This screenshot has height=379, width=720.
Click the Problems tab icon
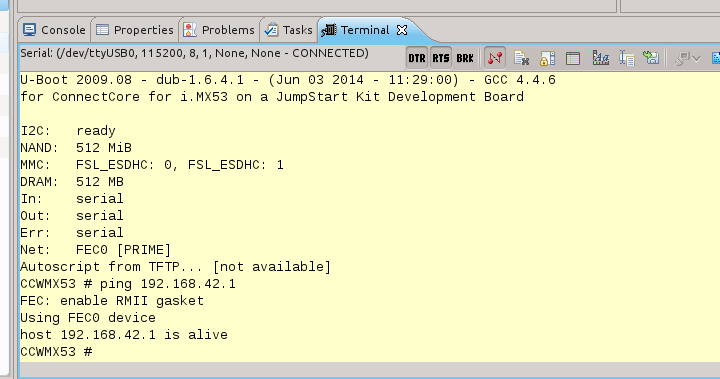[190, 30]
